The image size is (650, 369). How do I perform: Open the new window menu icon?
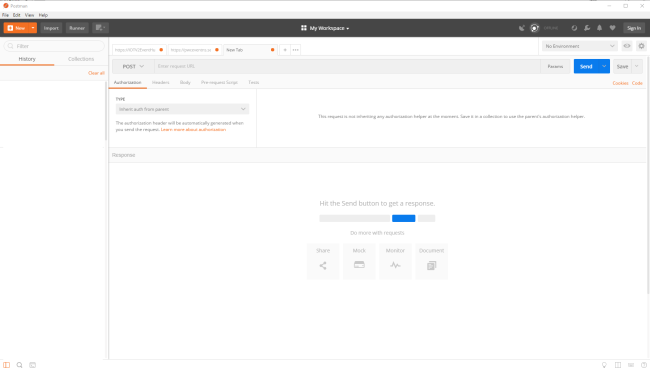click(x=100, y=28)
